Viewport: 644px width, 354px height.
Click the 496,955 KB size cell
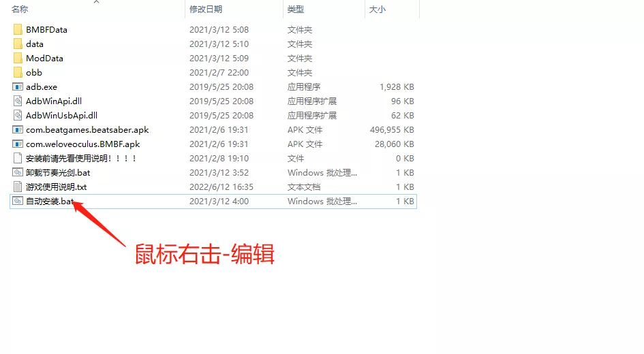pos(392,129)
